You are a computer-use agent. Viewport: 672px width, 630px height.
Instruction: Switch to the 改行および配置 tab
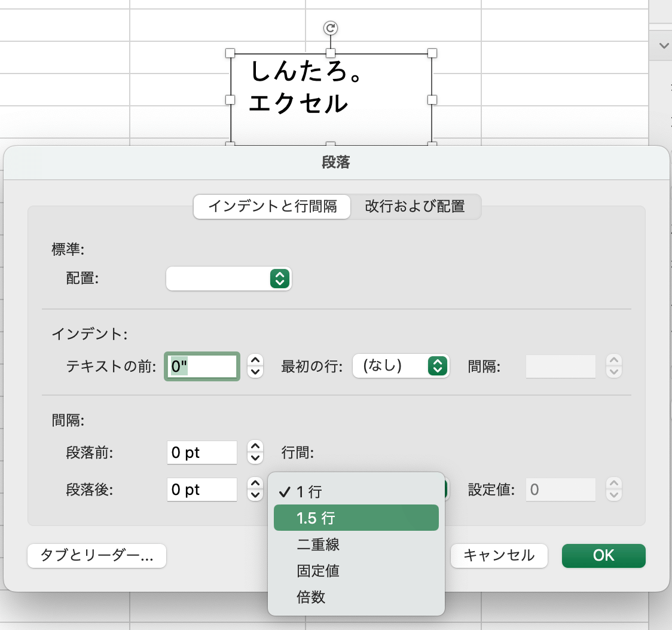point(415,207)
